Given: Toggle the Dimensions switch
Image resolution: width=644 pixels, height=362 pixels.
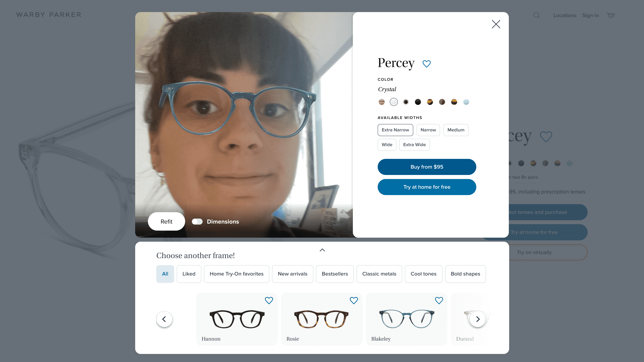Looking at the screenshot, I should (197, 222).
